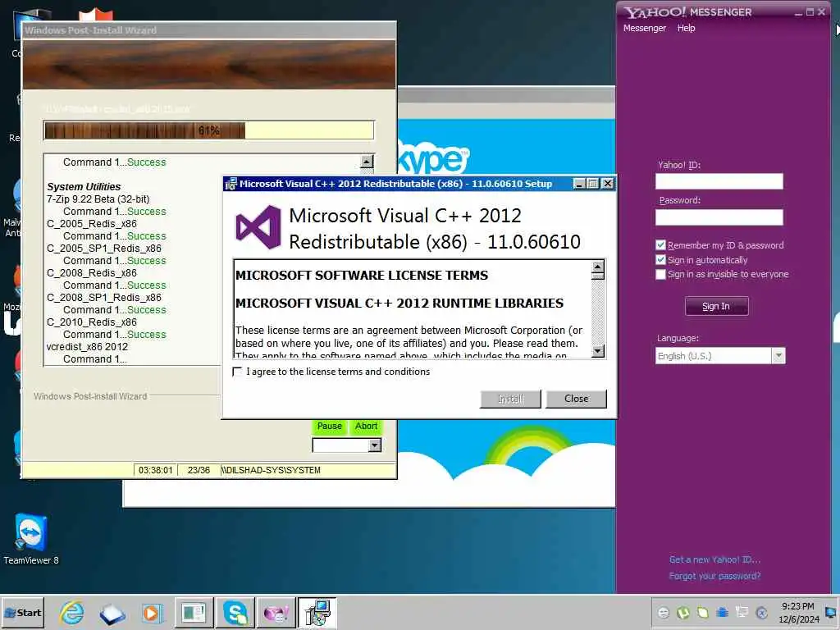Click the Visual Studio logo in setup dialog
840x630 pixels.
[x=258, y=227]
